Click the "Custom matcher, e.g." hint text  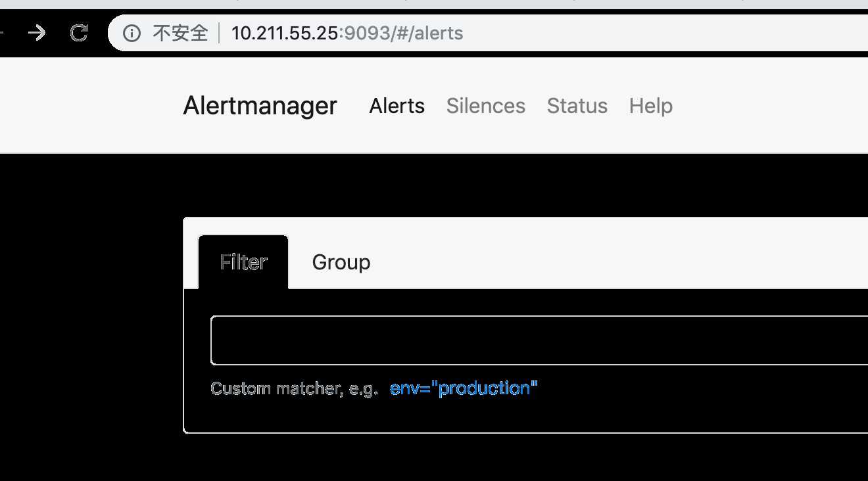pyautogui.click(x=294, y=388)
